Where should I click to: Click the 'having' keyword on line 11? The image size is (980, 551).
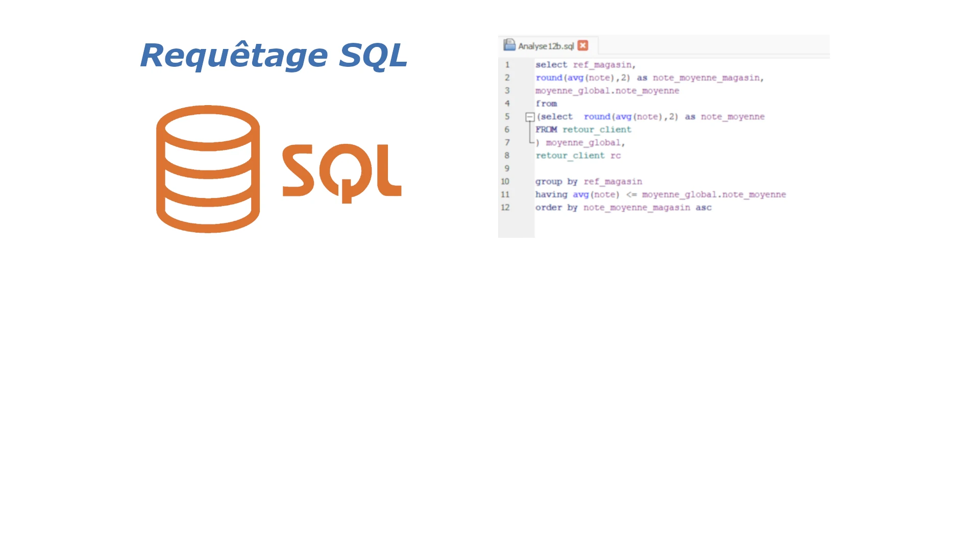click(x=551, y=194)
